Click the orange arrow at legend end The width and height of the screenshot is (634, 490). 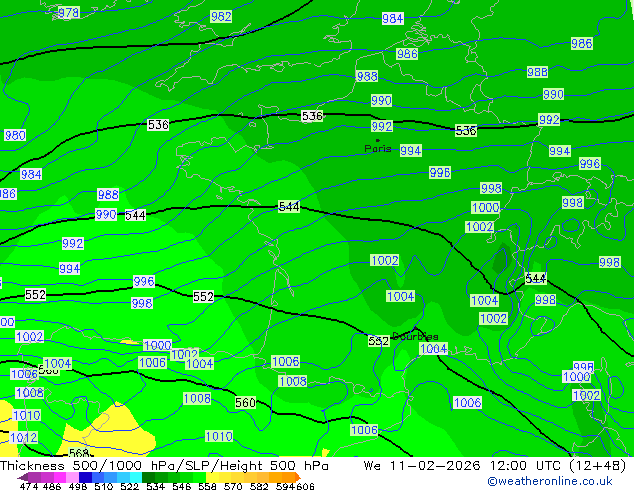pyautogui.click(x=298, y=477)
